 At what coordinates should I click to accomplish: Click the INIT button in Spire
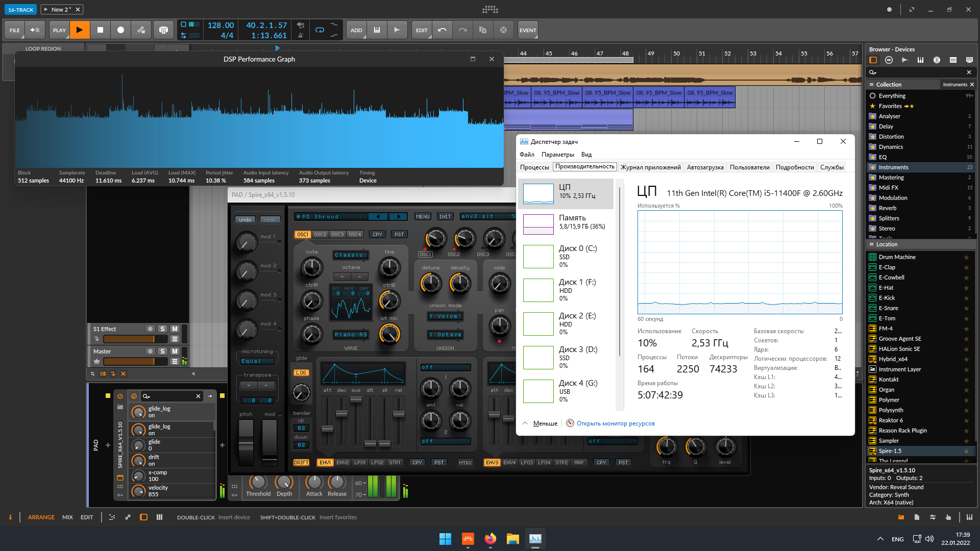(445, 217)
